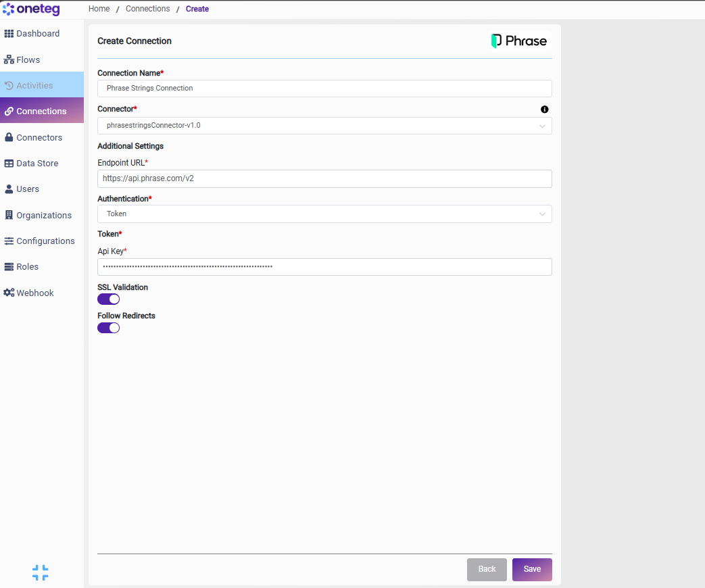Image resolution: width=705 pixels, height=588 pixels.
Task: Open Organizations label in sidebar
Action: click(x=44, y=216)
